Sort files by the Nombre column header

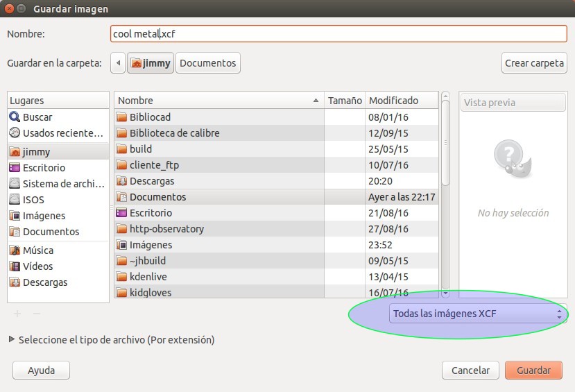pyautogui.click(x=218, y=101)
